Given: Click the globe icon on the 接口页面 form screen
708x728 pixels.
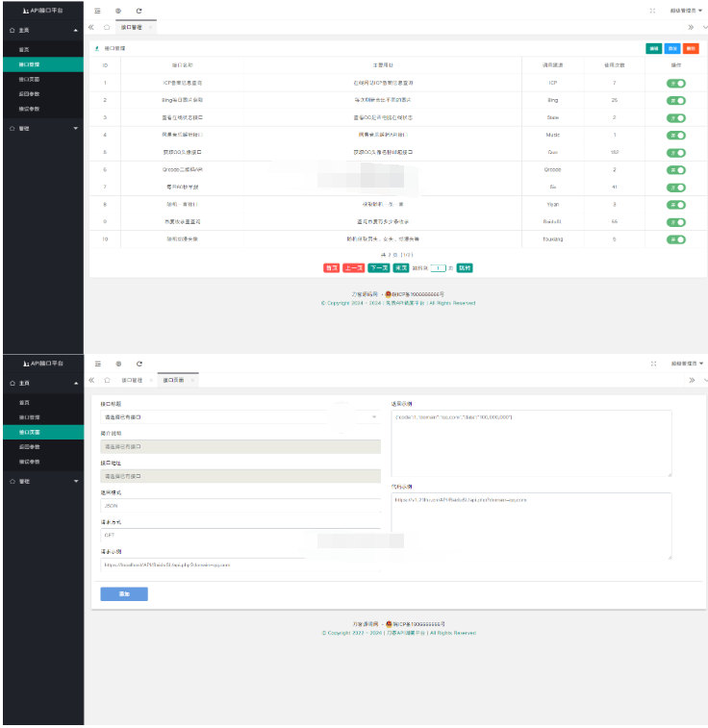Looking at the screenshot, I should [118, 364].
